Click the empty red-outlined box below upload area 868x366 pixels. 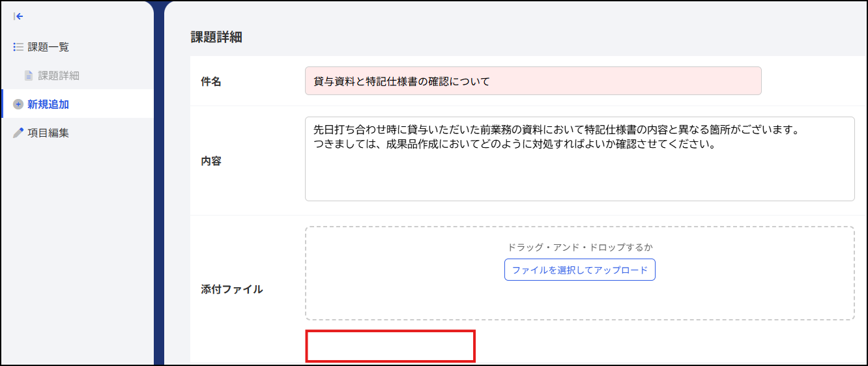[x=390, y=346]
